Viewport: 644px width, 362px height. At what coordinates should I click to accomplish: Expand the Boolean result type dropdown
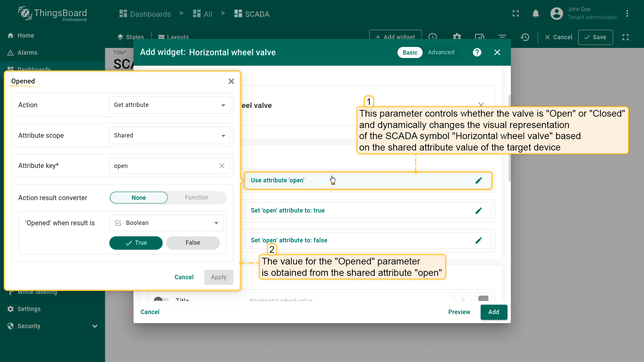(x=166, y=223)
